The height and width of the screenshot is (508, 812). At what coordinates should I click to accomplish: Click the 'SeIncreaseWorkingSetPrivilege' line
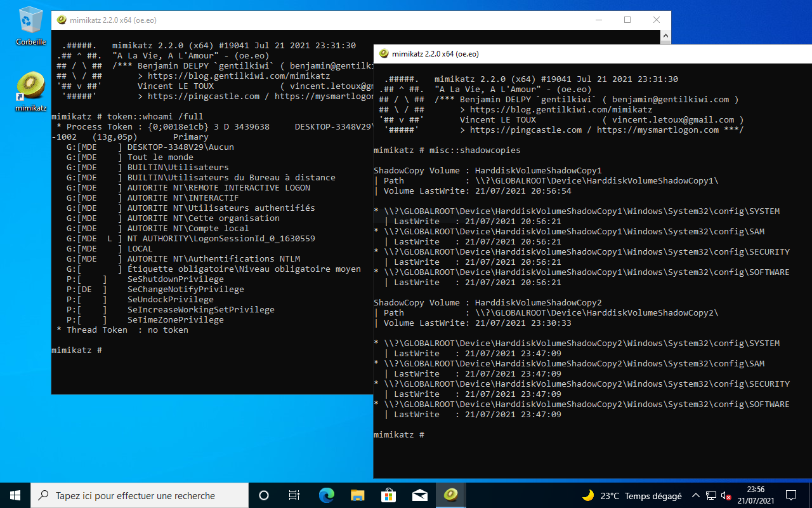[171, 310]
